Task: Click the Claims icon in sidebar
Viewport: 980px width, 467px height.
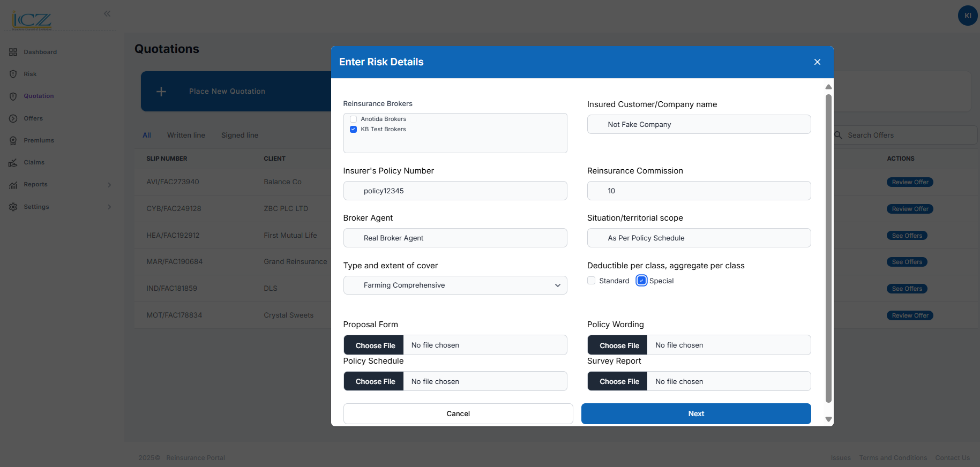Action: pyautogui.click(x=13, y=162)
